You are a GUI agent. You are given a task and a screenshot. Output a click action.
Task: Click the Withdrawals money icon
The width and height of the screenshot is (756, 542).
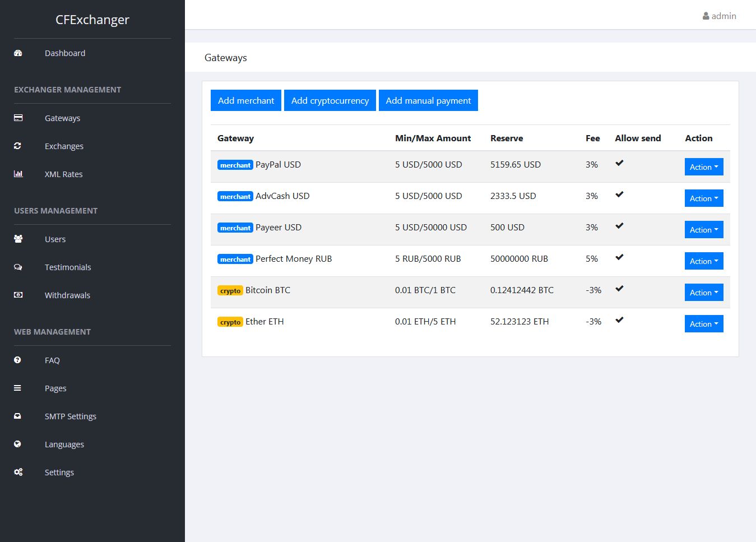coord(18,295)
